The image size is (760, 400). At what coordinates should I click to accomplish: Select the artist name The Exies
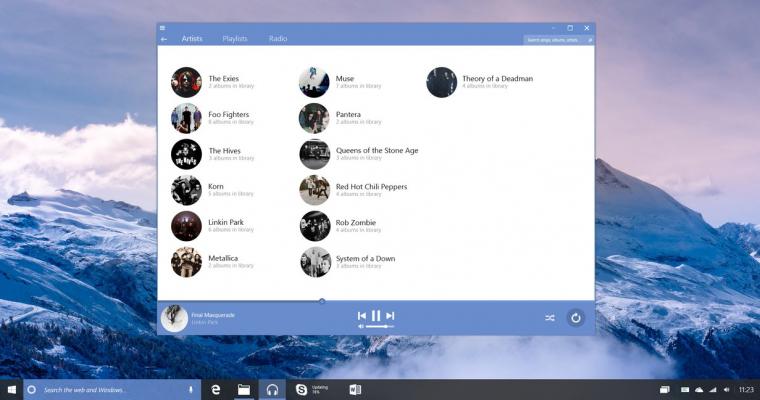coord(223,79)
